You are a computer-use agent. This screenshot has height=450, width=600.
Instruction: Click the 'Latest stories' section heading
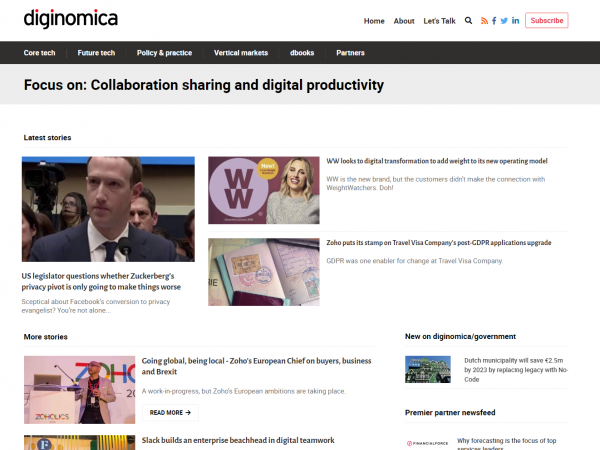[x=47, y=137]
